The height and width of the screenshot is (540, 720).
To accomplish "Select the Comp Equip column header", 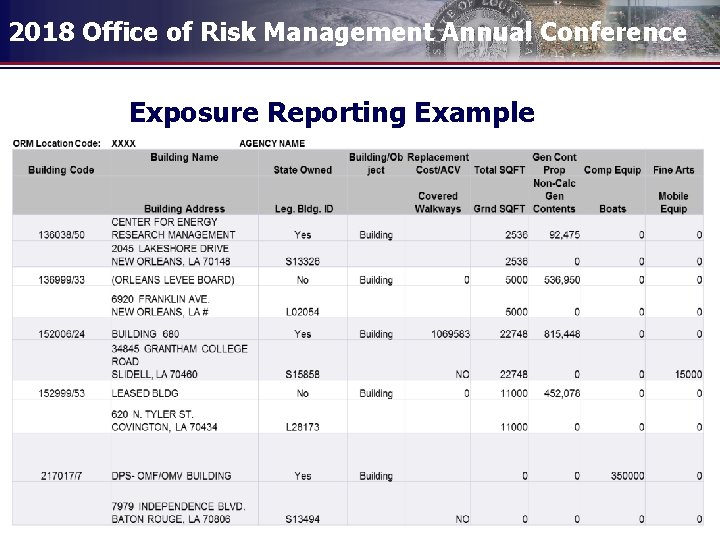I will tap(612, 170).
